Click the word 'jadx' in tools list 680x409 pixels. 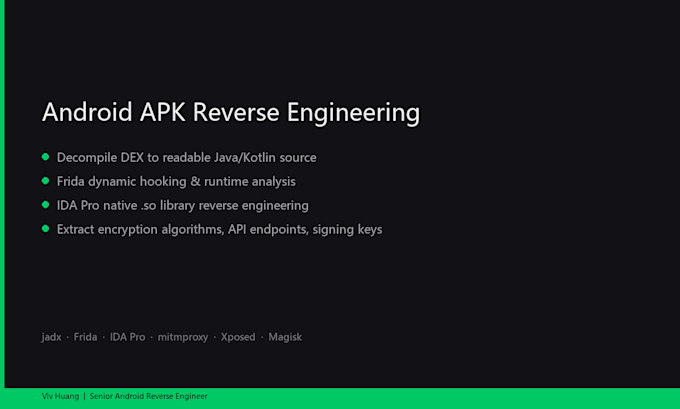[x=52, y=337]
